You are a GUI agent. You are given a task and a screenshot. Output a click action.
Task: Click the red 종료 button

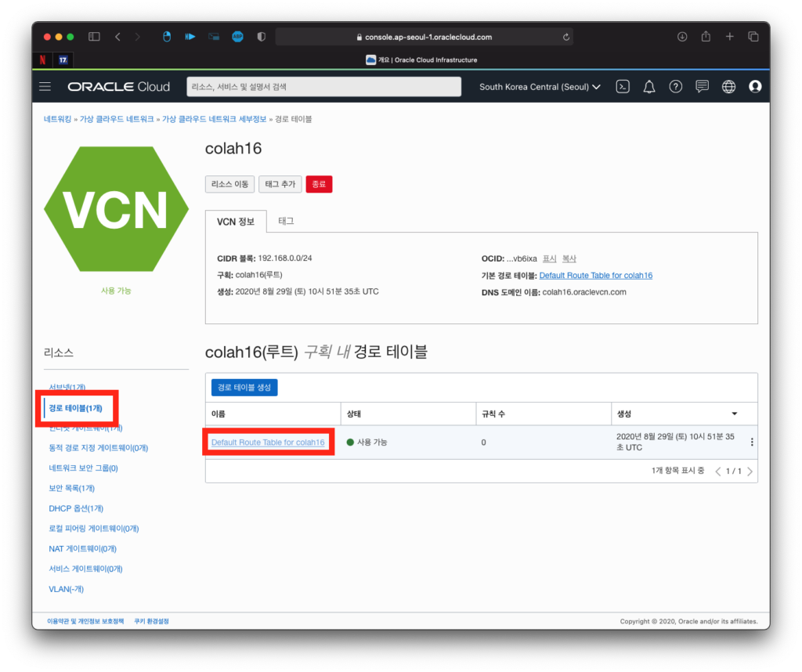point(319,184)
